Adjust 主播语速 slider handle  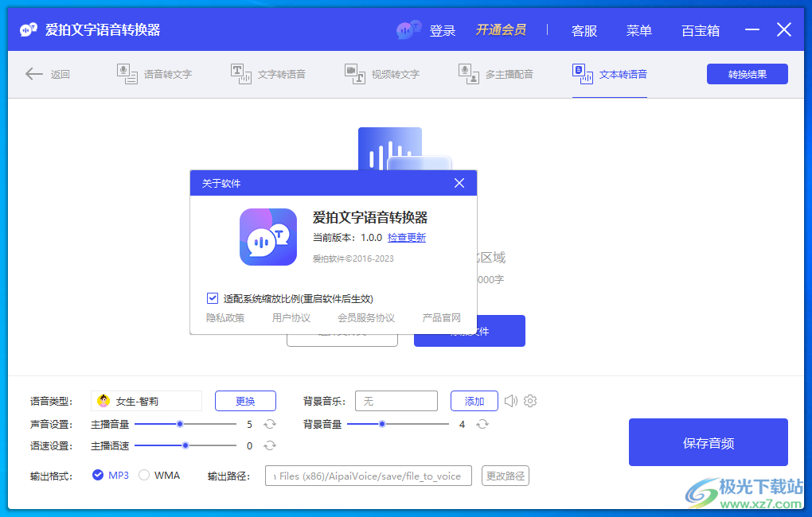(x=185, y=445)
